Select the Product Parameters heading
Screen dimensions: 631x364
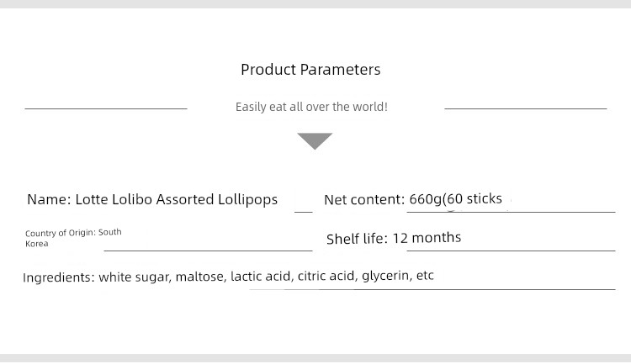(310, 70)
